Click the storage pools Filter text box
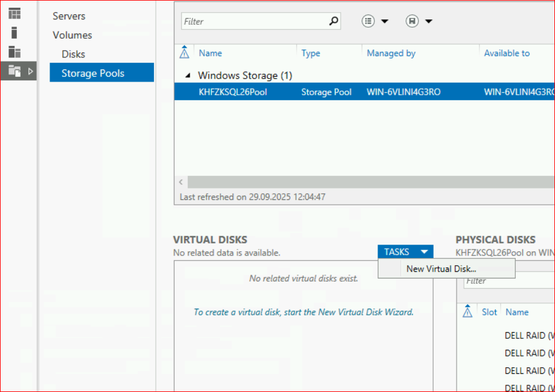 click(x=254, y=21)
